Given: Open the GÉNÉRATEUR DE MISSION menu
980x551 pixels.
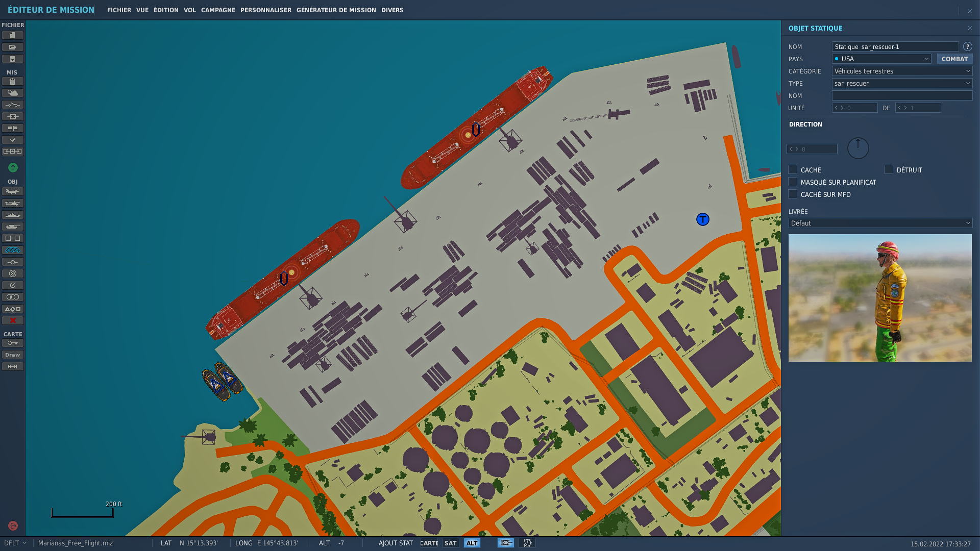Looking at the screenshot, I should pos(336,10).
